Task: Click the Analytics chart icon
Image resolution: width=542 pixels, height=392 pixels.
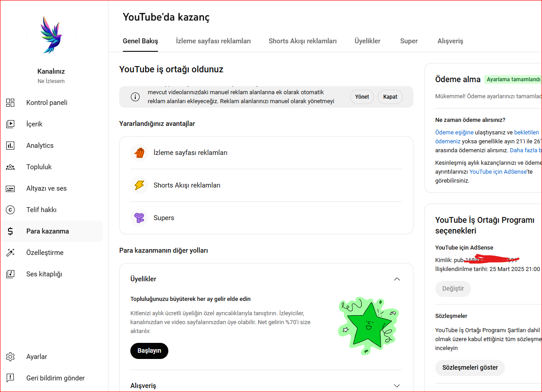Action: 10,146
